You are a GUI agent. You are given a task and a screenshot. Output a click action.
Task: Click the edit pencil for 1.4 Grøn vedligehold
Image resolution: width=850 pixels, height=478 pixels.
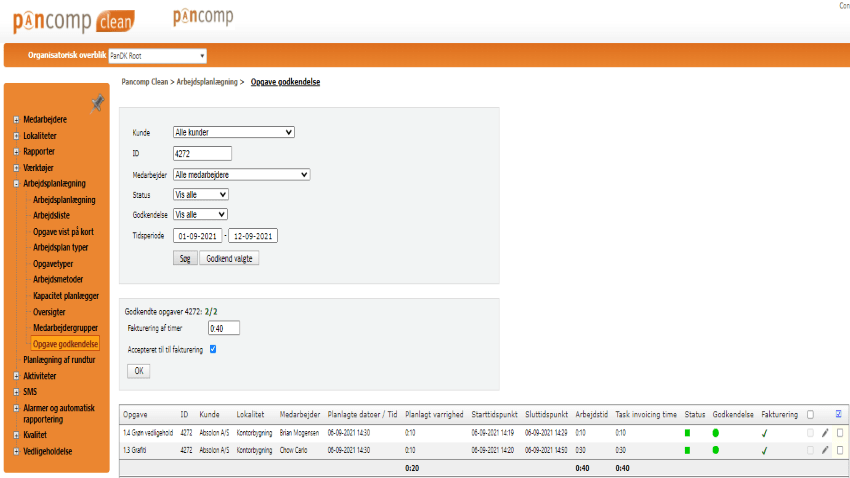coord(825,433)
